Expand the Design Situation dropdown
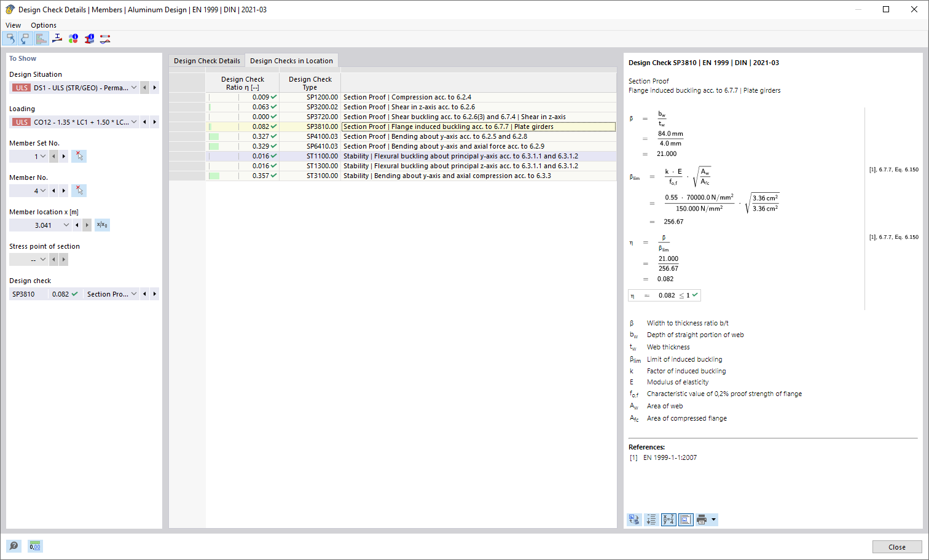The image size is (929, 560). [134, 88]
